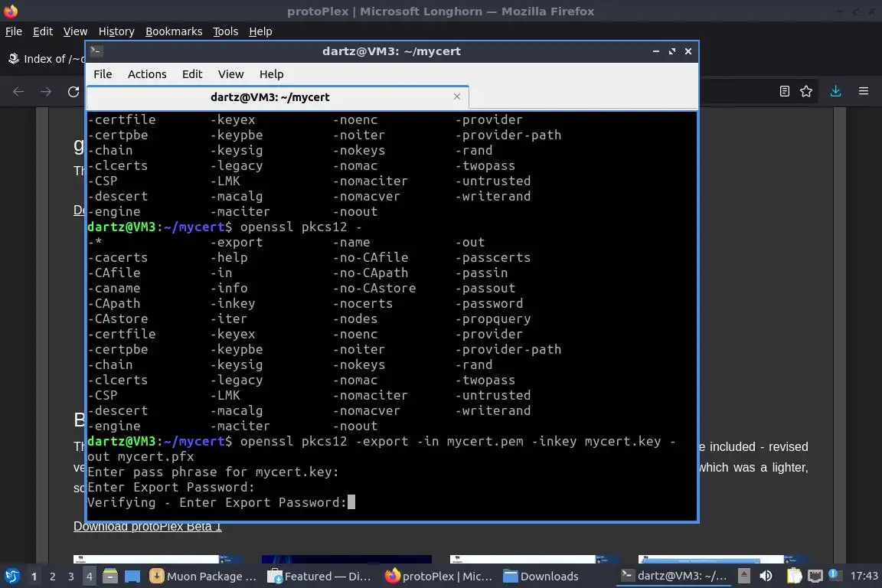Open Firefox File menu
The height and width of the screenshot is (588, 882).
14,31
